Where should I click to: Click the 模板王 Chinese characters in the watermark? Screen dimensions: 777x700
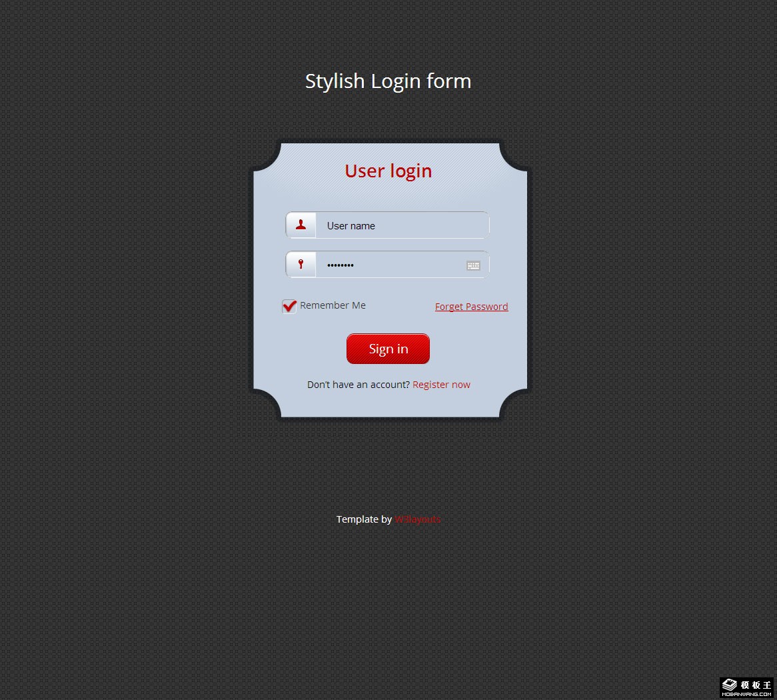[755, 685]
